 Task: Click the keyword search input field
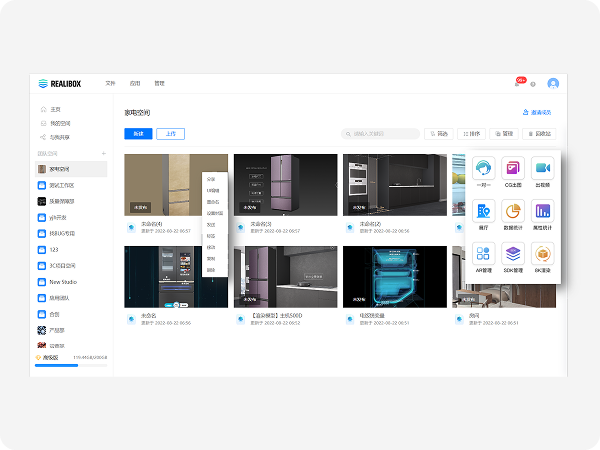382,133
